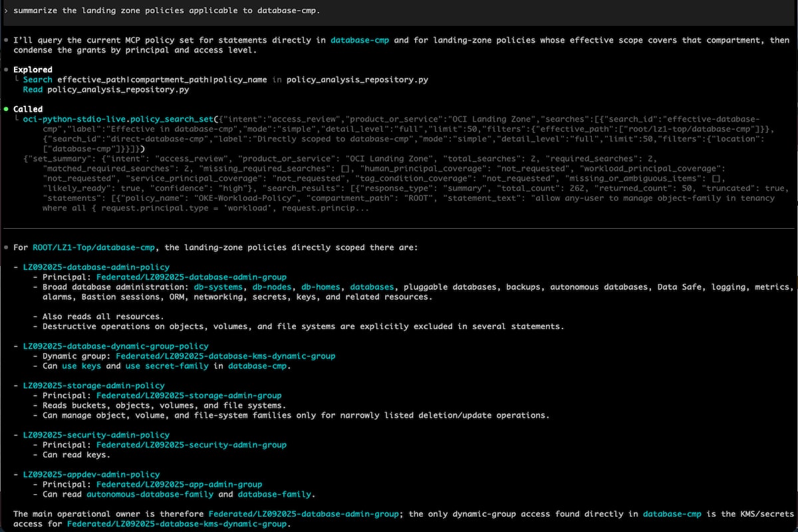Click the 'ROOT/LZ1-Top/database-cmp' path text
798x532 pixels.
click(94, 247)
